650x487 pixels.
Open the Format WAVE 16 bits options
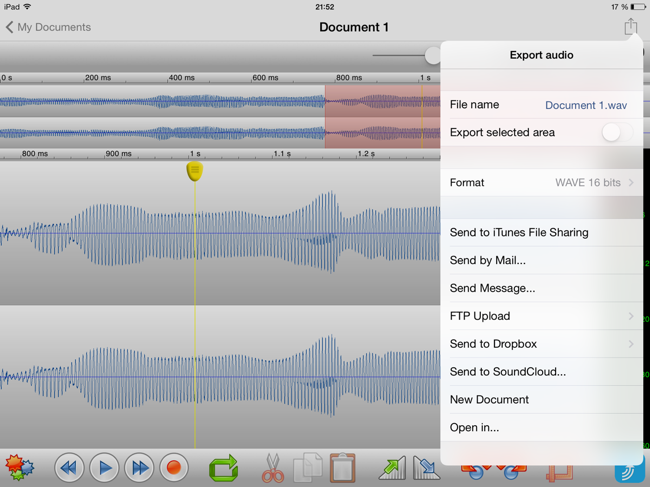point(541,183)
